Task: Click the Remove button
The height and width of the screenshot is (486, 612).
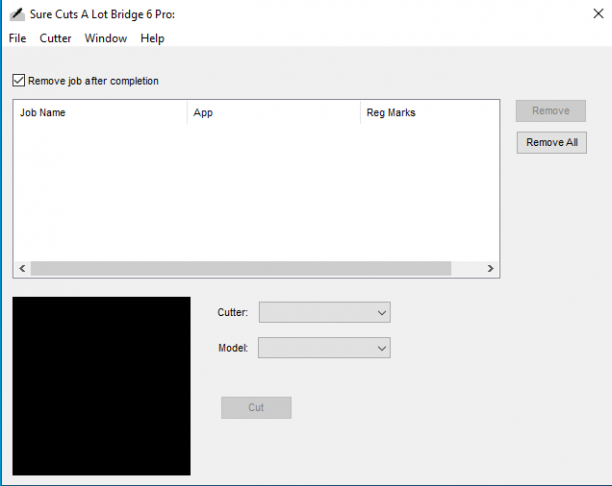Action: [x=551, y=111]
